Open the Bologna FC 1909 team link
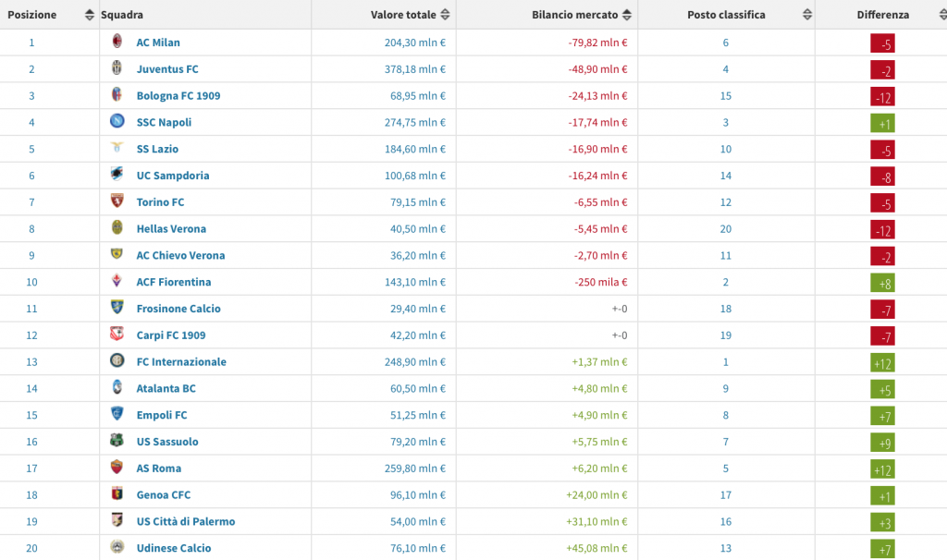 (x=178, y=95)
